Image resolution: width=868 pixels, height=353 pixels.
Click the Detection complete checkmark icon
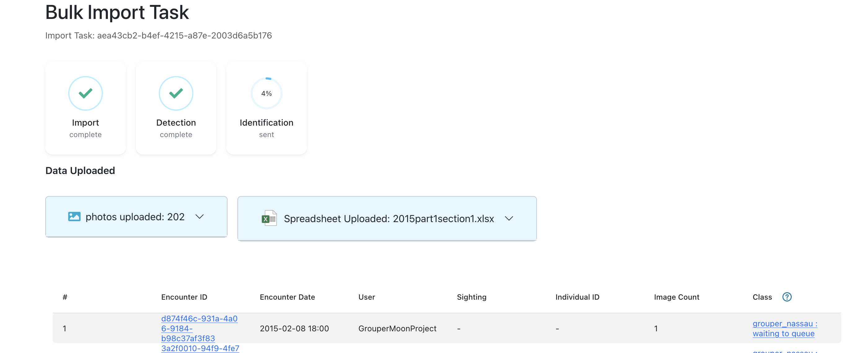[x=176, y=93]
